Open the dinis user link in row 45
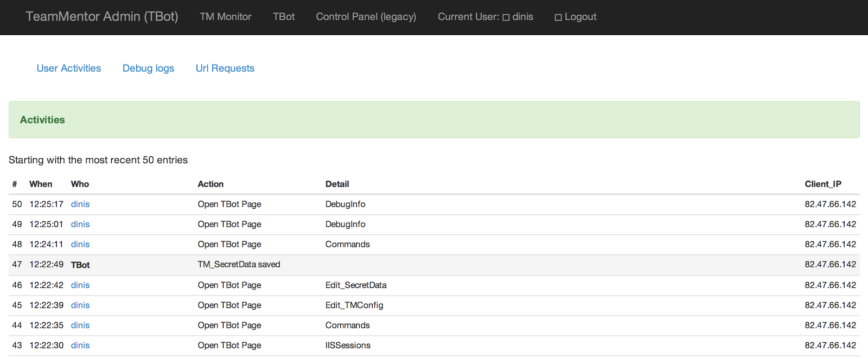Image resolution: width=868 pixels, height=359 pixels. (80, 305)
